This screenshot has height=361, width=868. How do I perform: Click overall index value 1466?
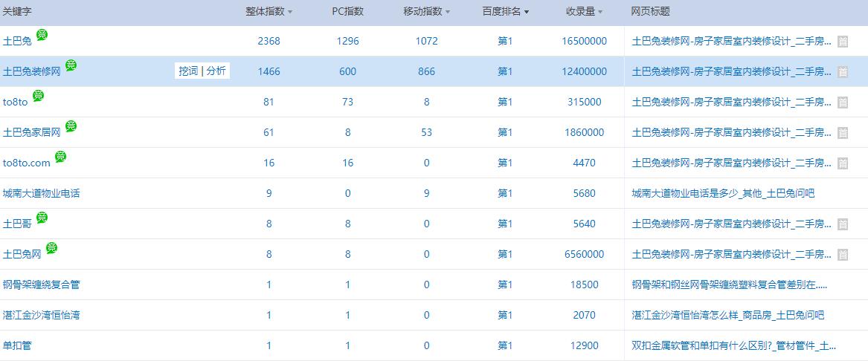point(269,72)
